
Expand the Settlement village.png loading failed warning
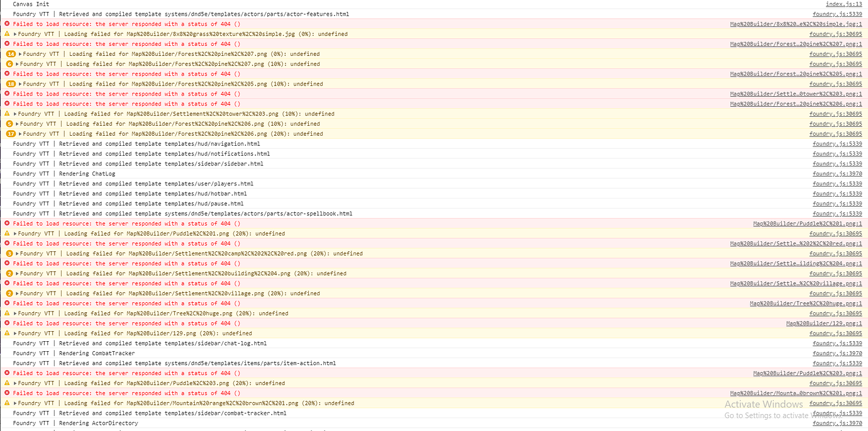point(17,293)
